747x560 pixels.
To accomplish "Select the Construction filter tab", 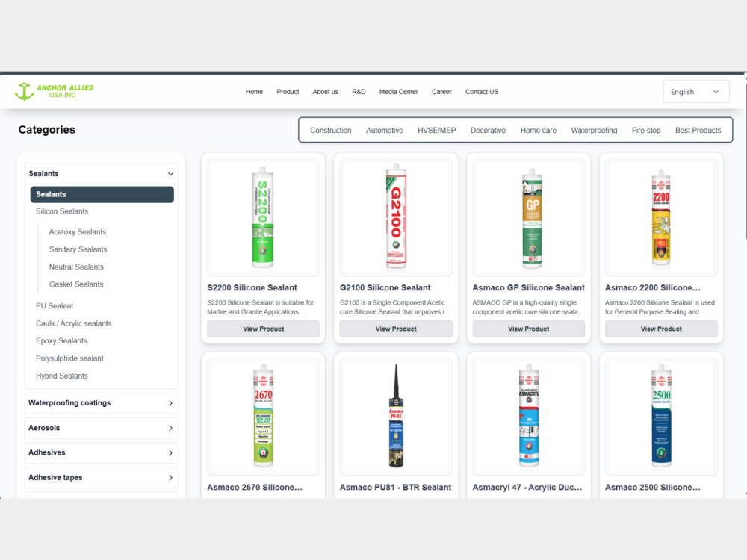I will pos(331,130).
